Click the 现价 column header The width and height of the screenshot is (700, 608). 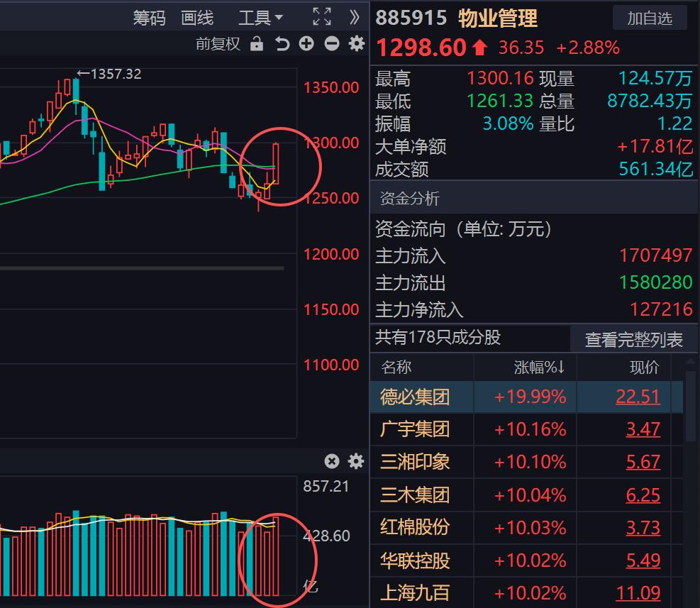(x=644, y=367)
